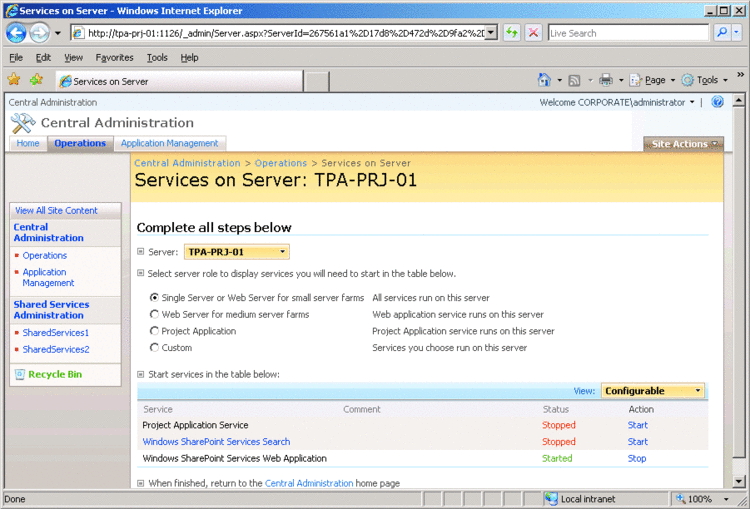Select Single Server or Web Server radio
The image size is (750, 509).
coord(154,298)
